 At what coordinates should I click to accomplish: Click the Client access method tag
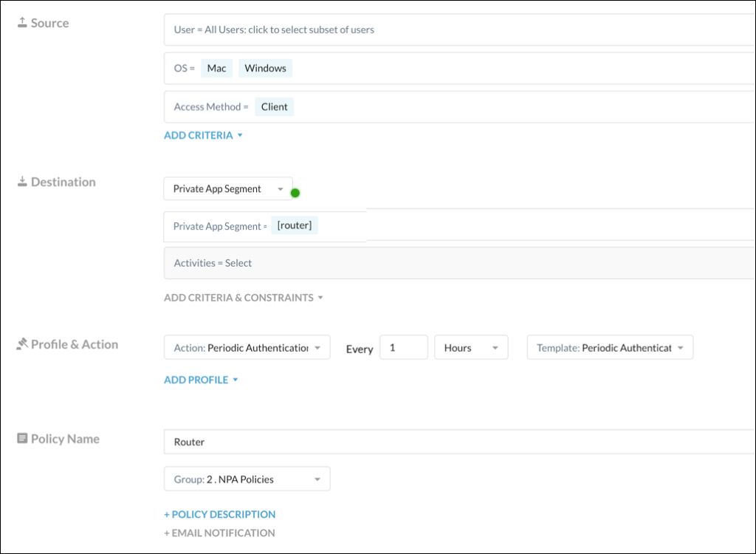click(275, 106)
